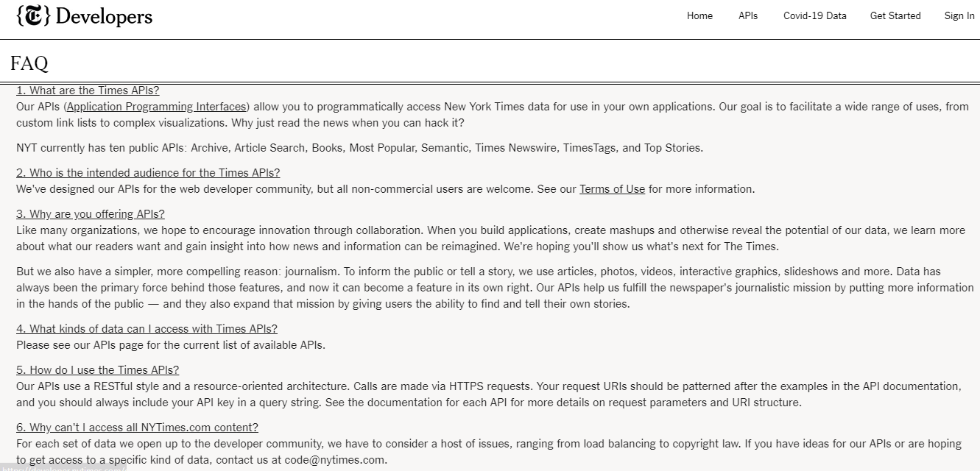
Task: Follow the Application Programming Interfaces link
Action: tap(156, 107)
